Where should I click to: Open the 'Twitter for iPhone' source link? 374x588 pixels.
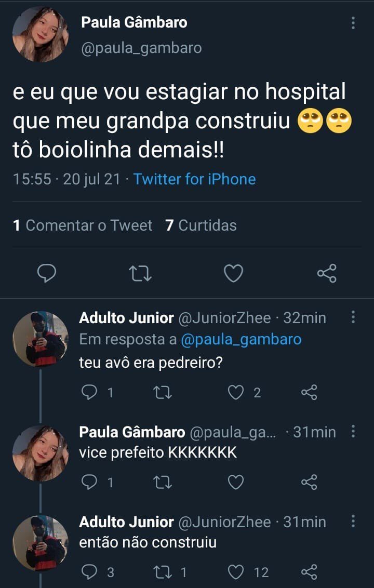pyautogui.click(x=194, y=179)
